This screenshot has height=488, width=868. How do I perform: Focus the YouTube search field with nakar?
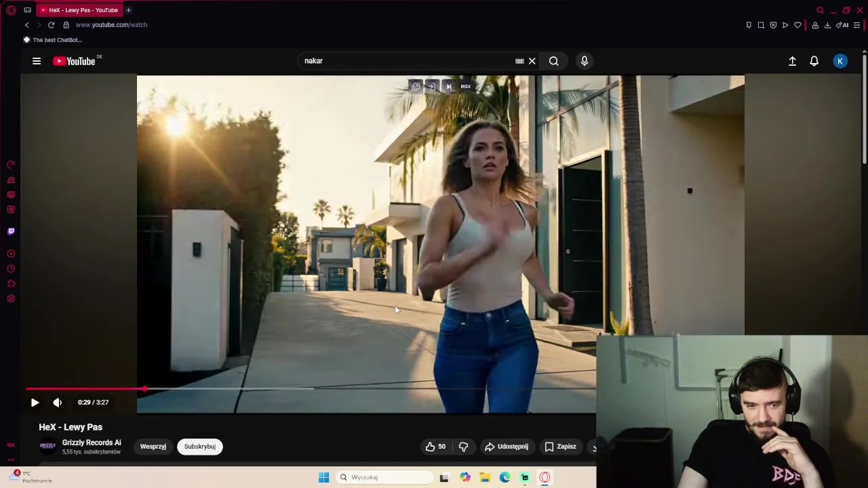tap(407, 61)
